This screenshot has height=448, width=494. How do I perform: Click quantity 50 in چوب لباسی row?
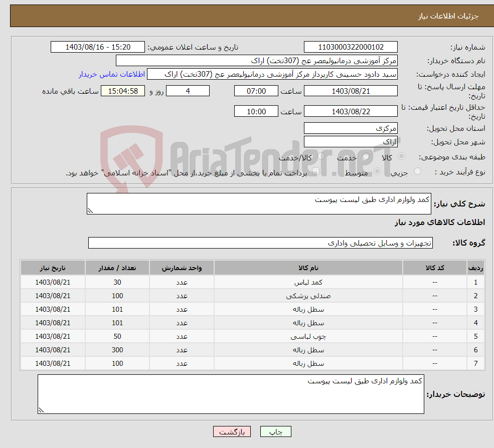click(117, 337)
